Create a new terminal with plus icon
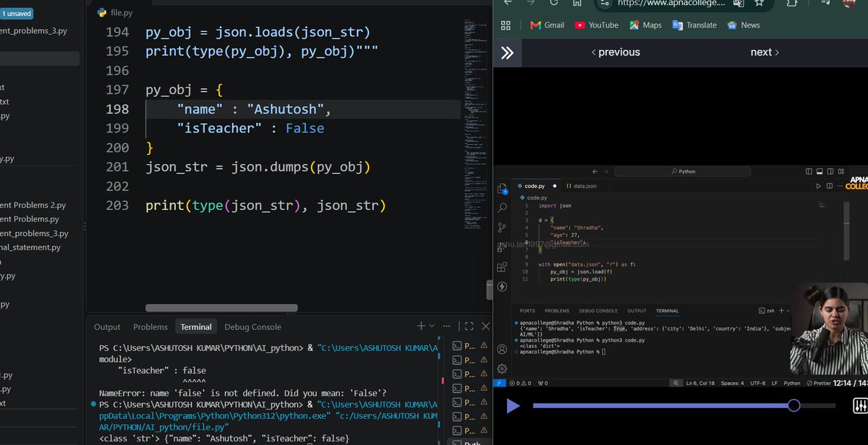The image size is (868, 445). (421, 326)
